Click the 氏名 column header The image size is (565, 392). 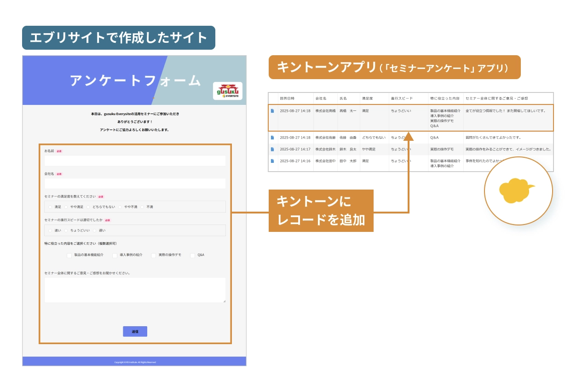pyautogui.click(x=343, y=98)
